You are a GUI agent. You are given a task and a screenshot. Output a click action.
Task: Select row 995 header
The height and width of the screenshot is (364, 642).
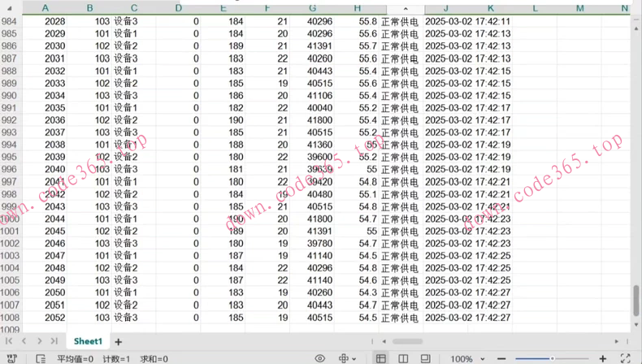(x=9, y=157)
